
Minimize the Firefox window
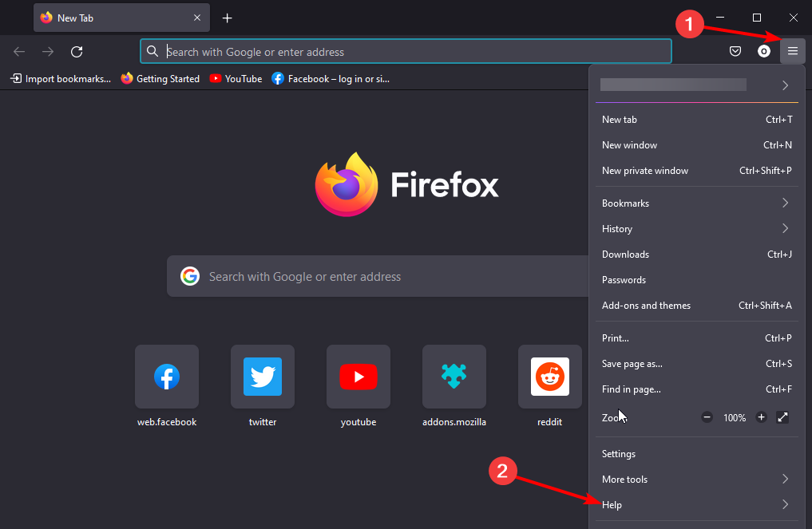point(720,18)
